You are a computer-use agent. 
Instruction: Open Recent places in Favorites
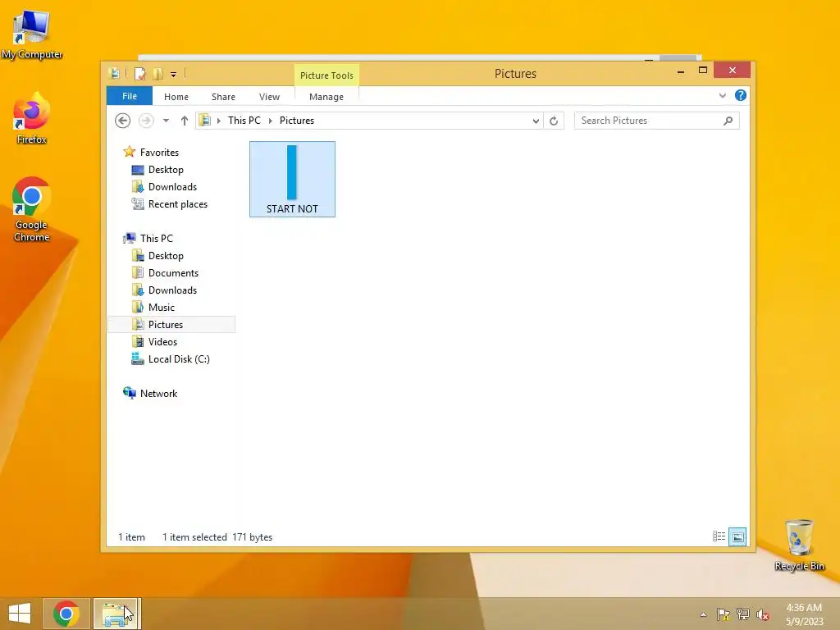coord(177,204)
